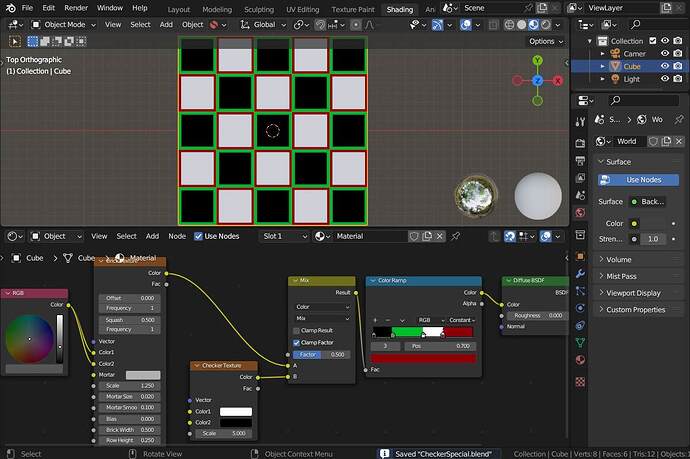Hide Cube in viewport via eye icon
The height and width of the screenshot is (459, 690).
coord(665,66)
